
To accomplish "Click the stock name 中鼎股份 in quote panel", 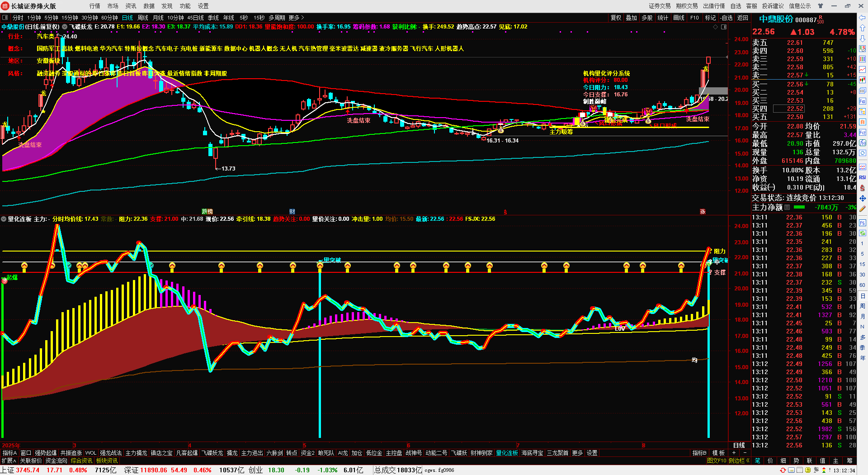I will point(776,19).
